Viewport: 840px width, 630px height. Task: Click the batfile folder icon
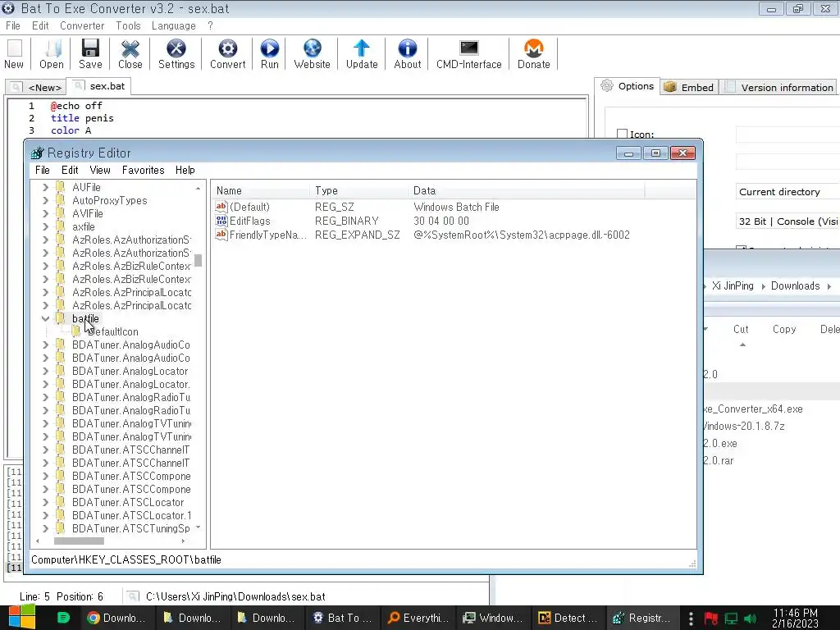(x=62, y=319)
